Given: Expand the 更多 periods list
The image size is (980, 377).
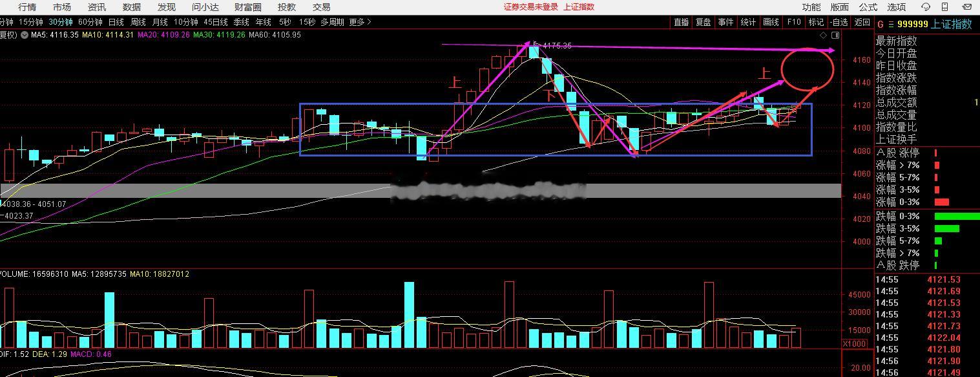Looking at the screenshot, I should [x=360, y=22].
